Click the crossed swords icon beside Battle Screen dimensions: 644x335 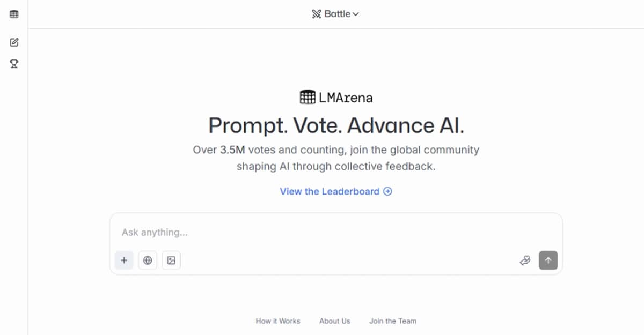pos(317,14)
